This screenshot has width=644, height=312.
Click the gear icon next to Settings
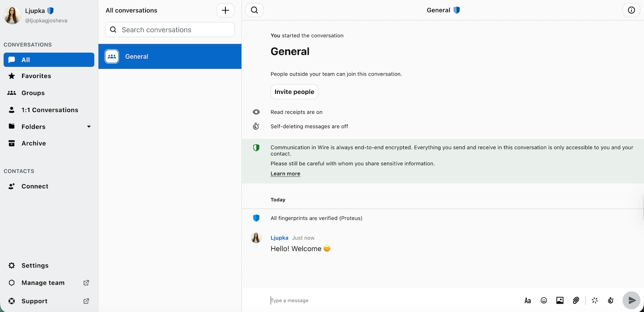click(x=12, y=265)
